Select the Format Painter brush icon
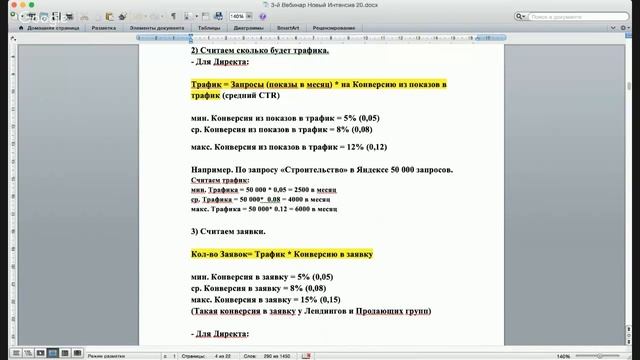 coord(122,16)
